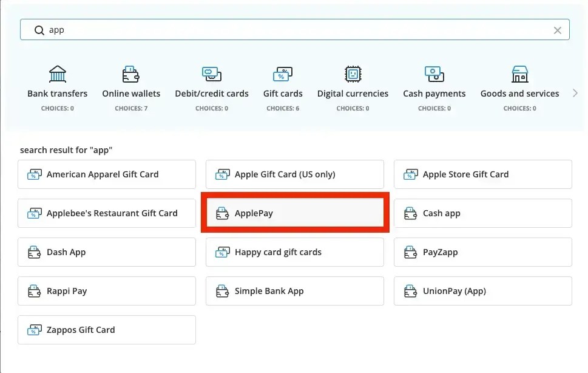Screen dimensions: 588x373
Task: Open the Goods and services category icon
Action: point(519,73)
